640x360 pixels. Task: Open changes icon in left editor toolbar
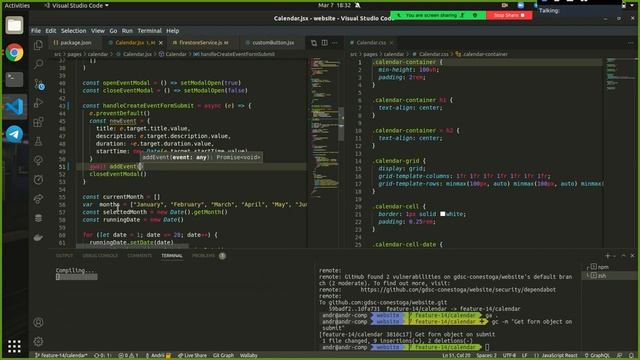314,42
